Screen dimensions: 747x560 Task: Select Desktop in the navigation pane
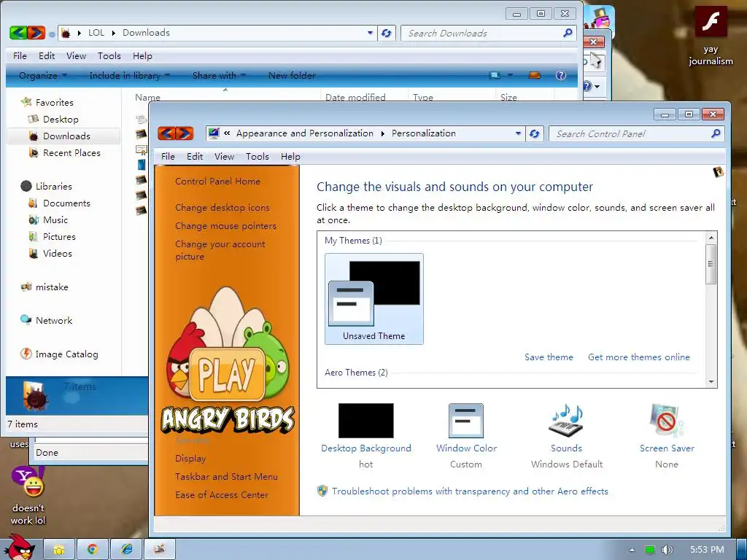pos(61,119)
